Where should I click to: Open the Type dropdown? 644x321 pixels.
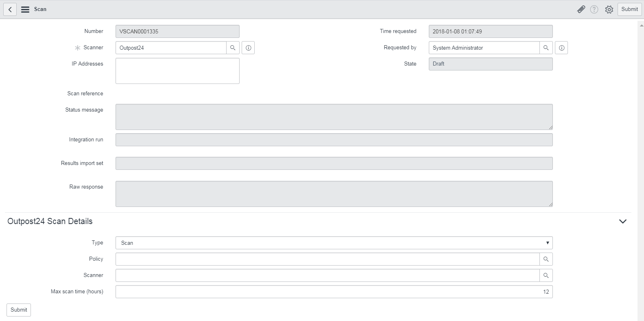point(334,243)
